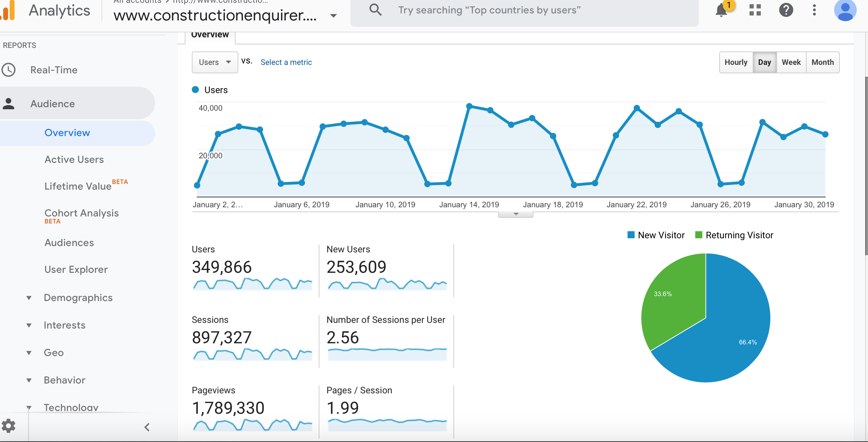Click the Returning Visitor green legend swatch
Image resolution: width=868 pixels, height=442 pixels.
[x=699, y=235]
